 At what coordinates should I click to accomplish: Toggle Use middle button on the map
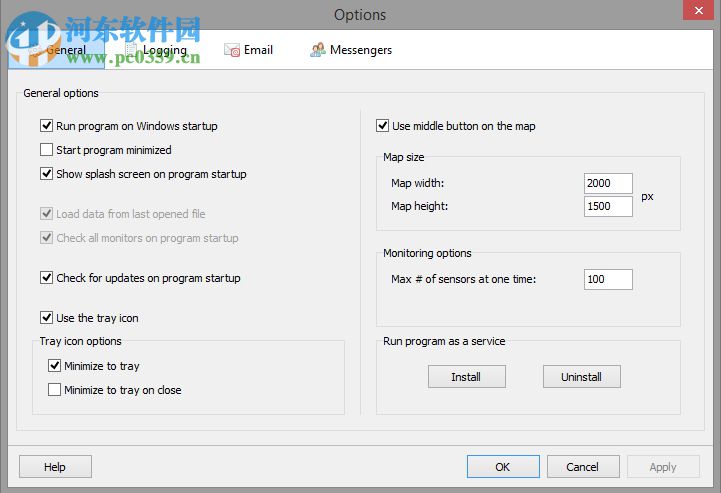(x=383, y=126)
